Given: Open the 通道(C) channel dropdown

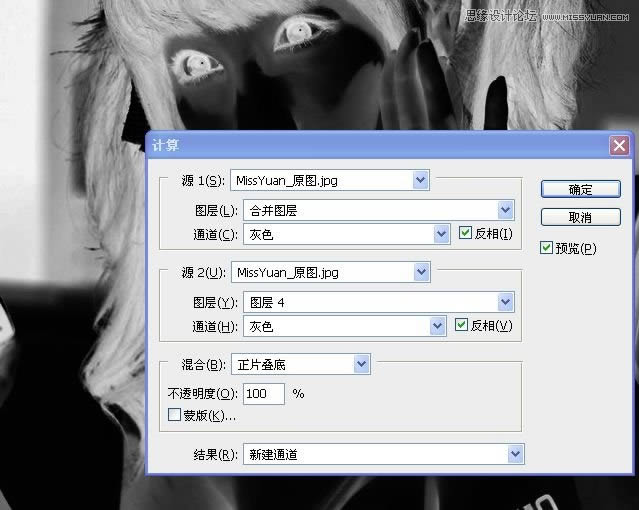Looking at the screenshot, I should coord(346,234).
